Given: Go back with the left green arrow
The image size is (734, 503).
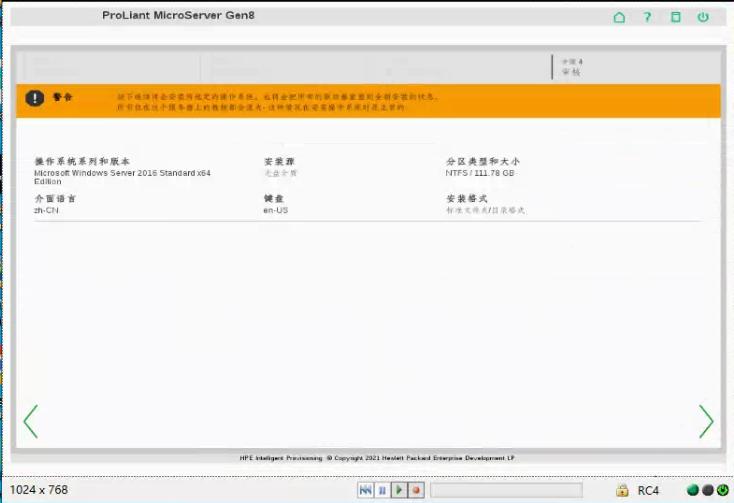Looking at the screenshot, I should pos(31,421).
